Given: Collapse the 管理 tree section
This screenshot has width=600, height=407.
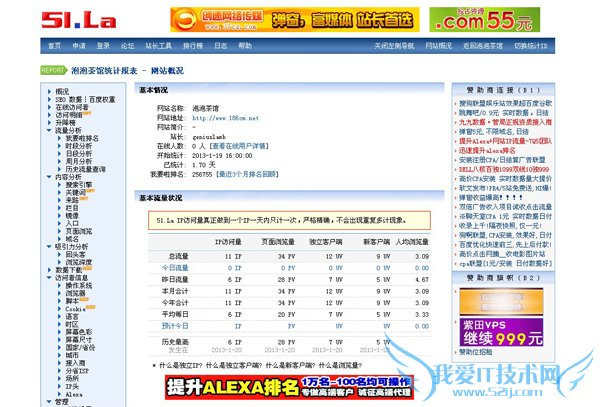Looking at the screenshot, I should point(49,402).
